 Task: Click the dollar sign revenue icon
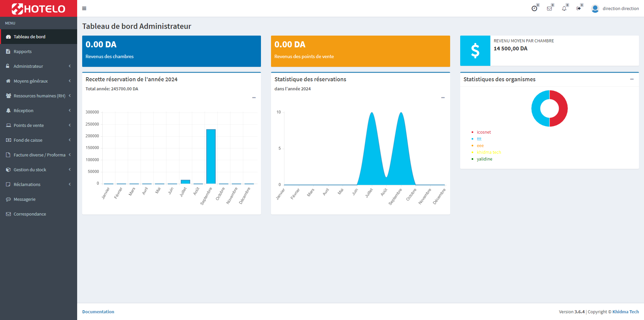click(475, 51)
